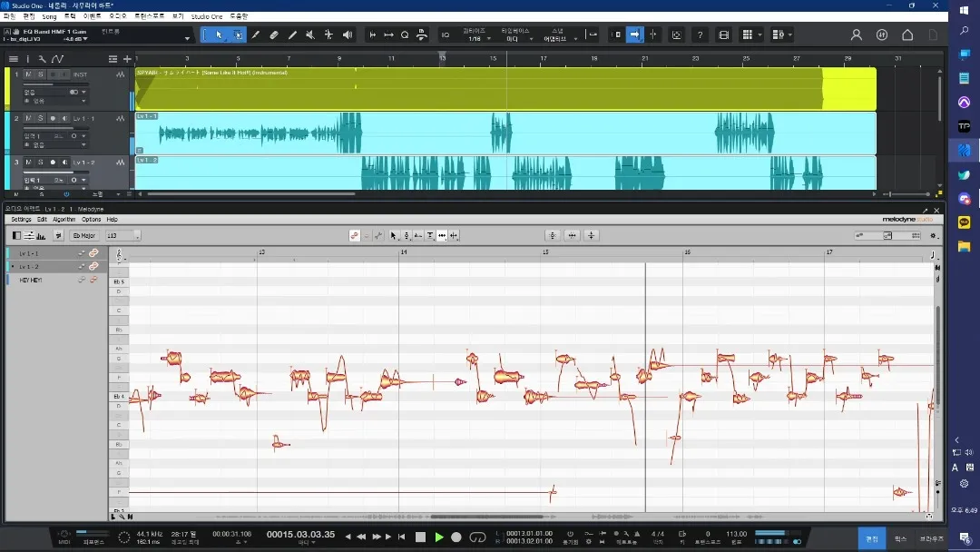Toggle the loop button in transport

coord(477,537)
